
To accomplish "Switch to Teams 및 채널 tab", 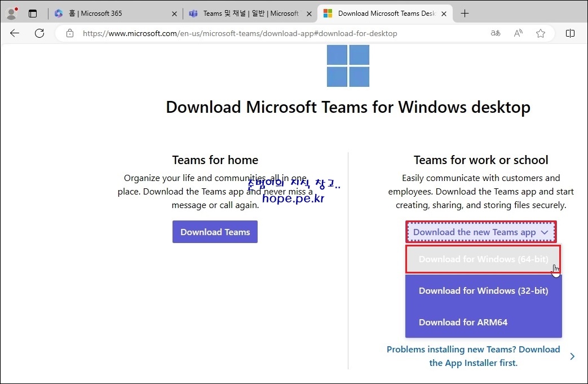I will 249,14.
